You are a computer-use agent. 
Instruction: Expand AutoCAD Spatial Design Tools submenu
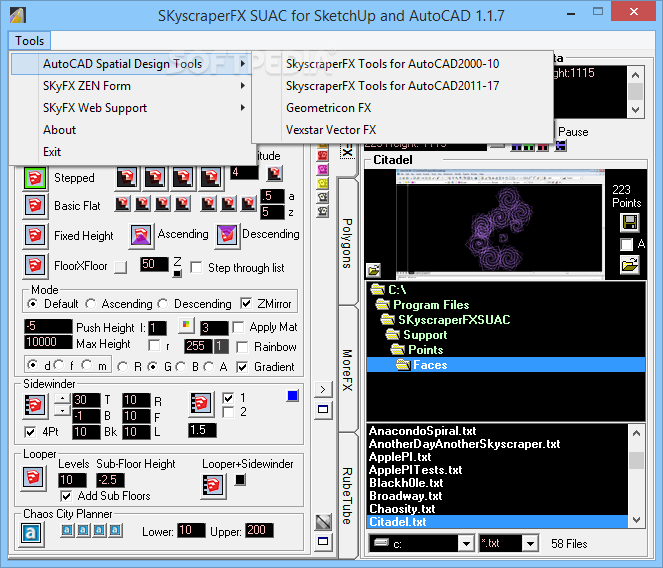tap(131, 64)
